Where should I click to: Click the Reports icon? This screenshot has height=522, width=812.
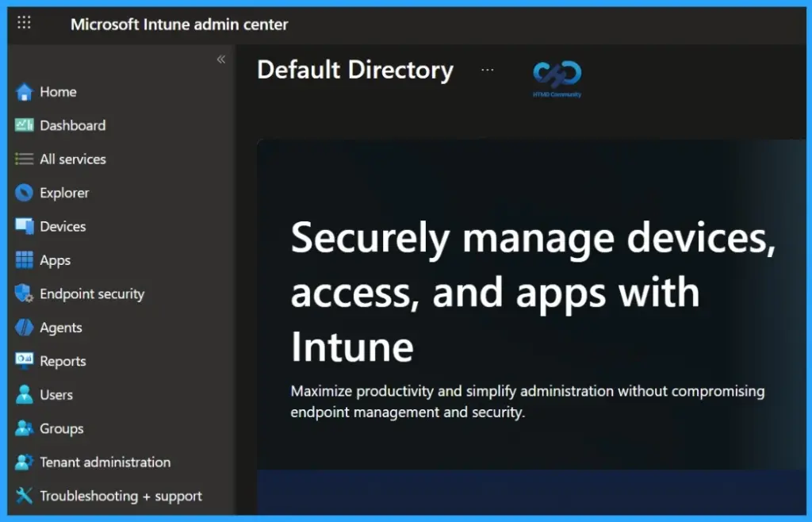coord(25,361)
